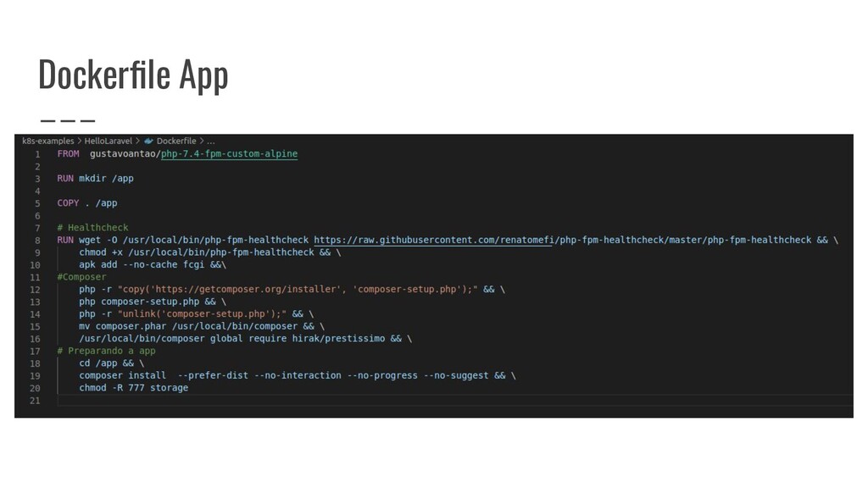
Task: Click the hirak/prestissimo require line
Action: tap(245, 339)
